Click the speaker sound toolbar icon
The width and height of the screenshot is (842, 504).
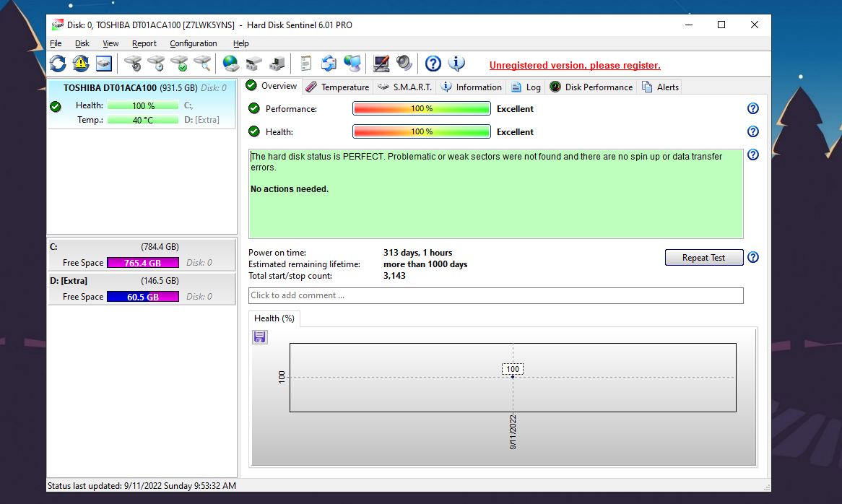tap(404, 64)
